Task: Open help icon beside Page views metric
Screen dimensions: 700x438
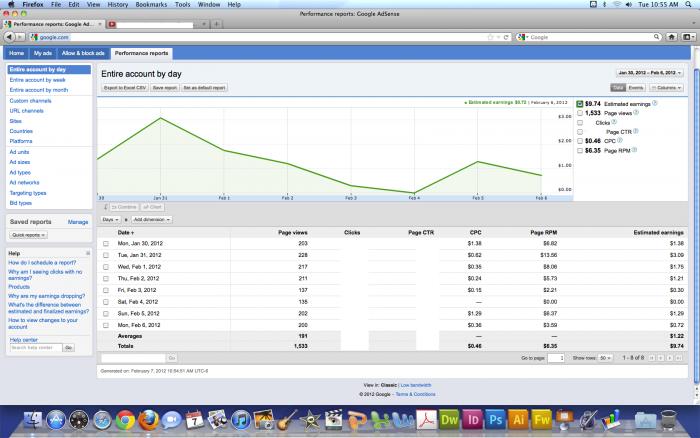Action: coord(636,112)
